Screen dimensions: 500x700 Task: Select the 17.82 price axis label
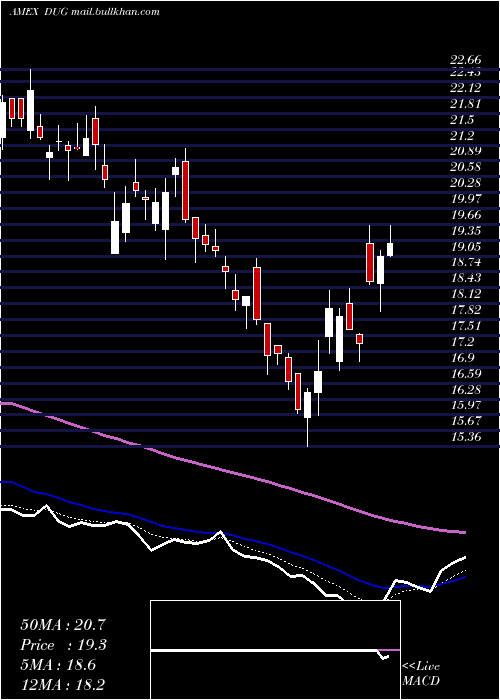(x=465, y=310)
